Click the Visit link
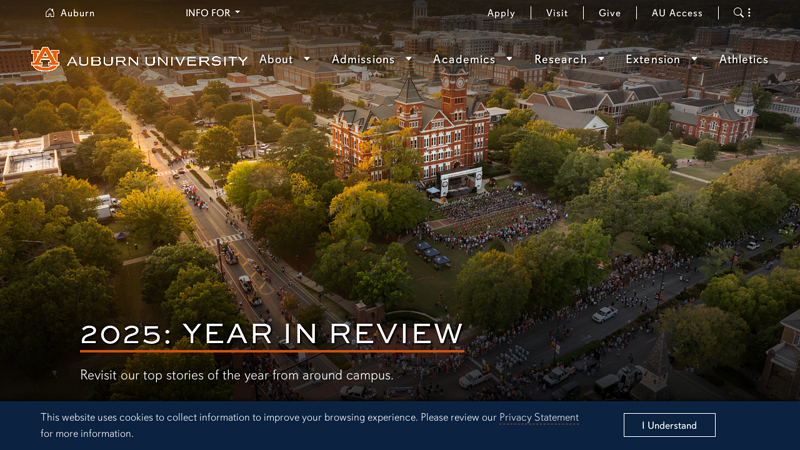Screen dimensions: 800x450 pyautogui.click(x=557, y=13)
